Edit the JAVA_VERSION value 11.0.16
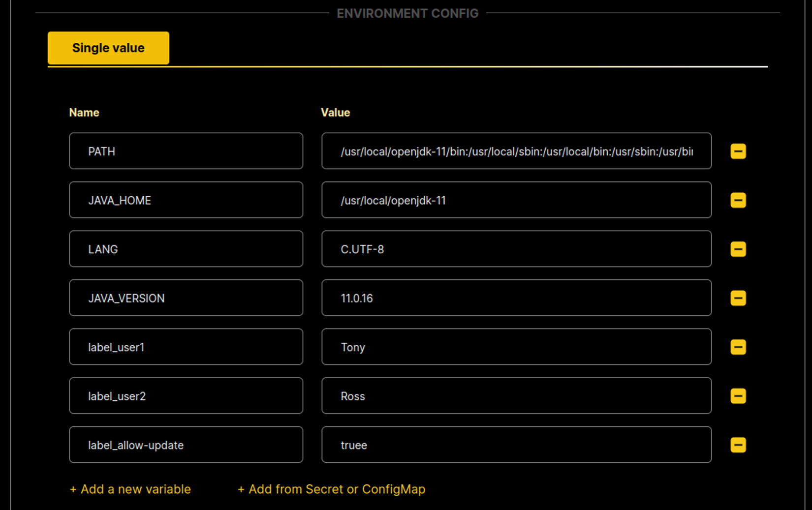This screenshot has height=510, width=812. point(516,298)
